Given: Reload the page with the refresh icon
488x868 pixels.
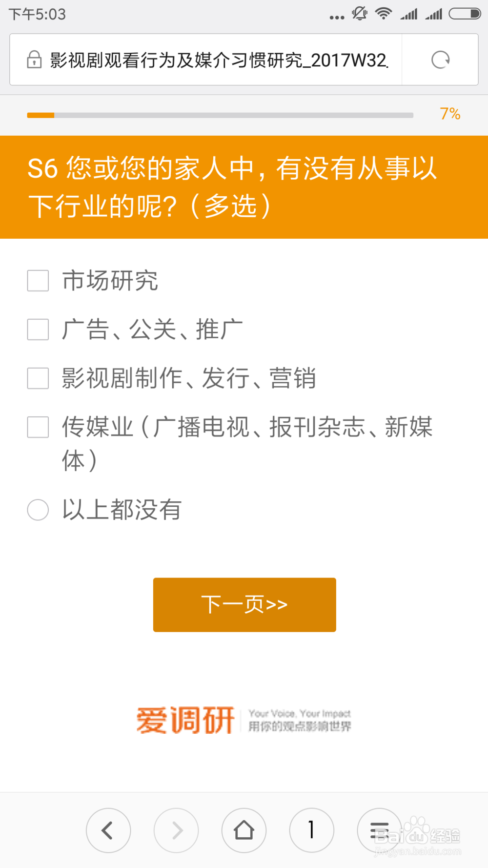Looking at the screenshot, I should (440, 60).
